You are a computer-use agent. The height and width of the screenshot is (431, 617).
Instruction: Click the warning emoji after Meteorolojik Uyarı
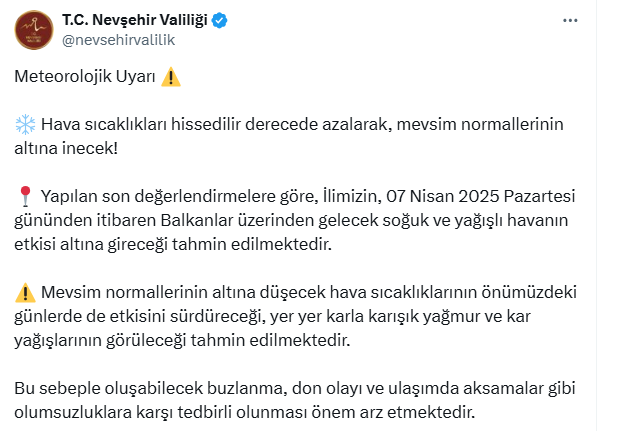coord(171,77)
